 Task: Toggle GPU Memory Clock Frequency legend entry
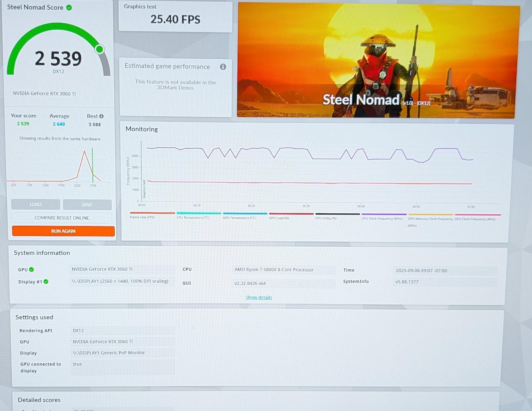coord(430,220)
